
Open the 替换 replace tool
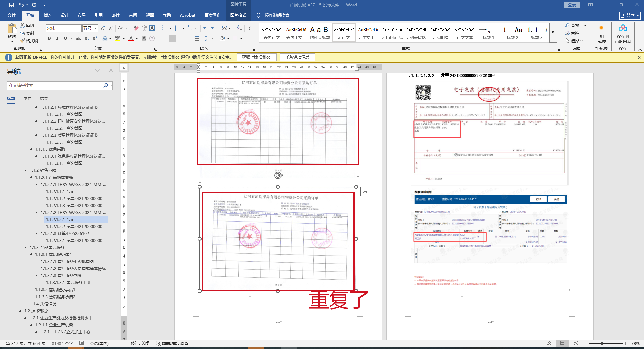click(x=572, y=33)
